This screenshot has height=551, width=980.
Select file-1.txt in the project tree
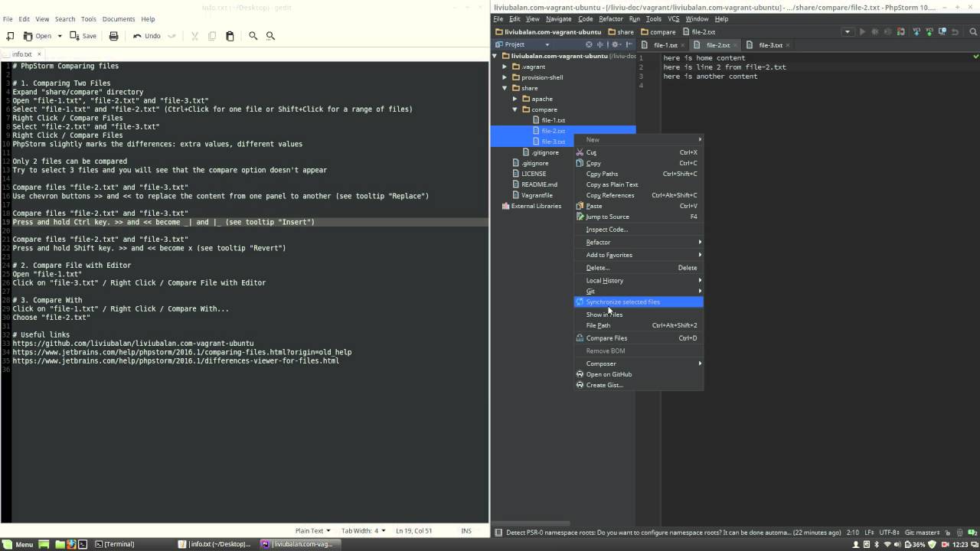point(553,120)
